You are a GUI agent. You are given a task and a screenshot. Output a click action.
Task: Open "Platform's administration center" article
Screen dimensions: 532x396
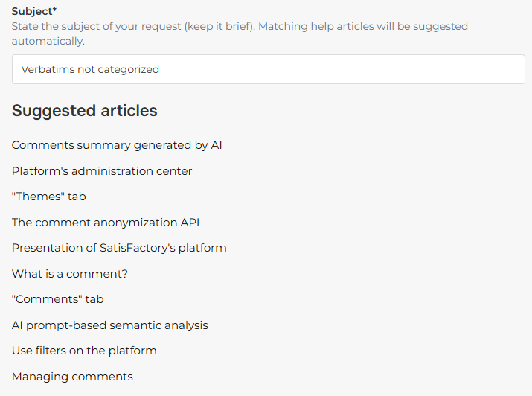(x=102, y=171)
